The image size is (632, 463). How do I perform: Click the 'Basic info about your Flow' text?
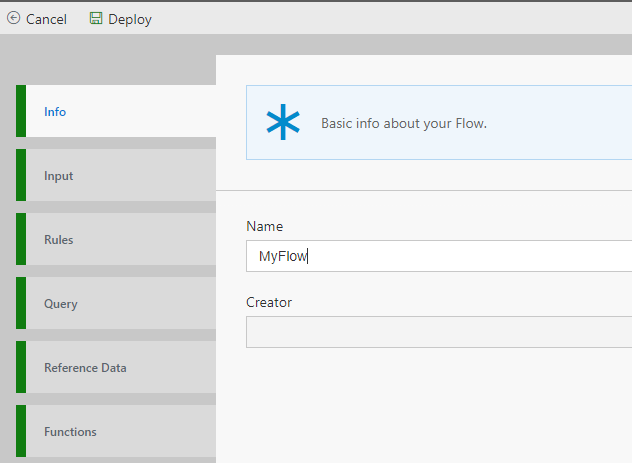403,124
